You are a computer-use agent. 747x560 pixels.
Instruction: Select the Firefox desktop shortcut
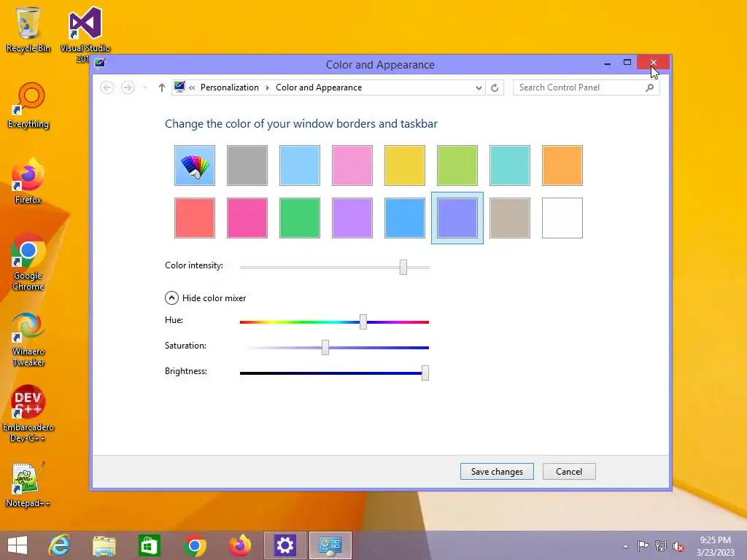28,181
